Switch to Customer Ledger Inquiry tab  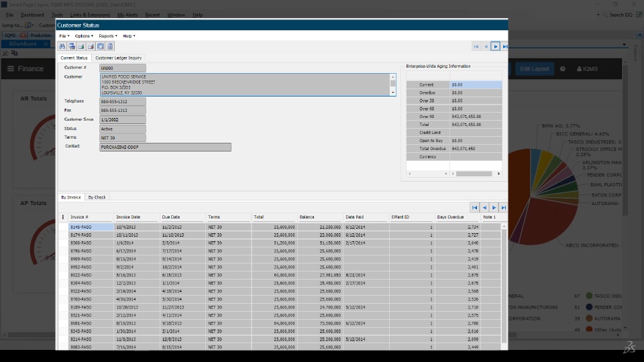[118, 58]
